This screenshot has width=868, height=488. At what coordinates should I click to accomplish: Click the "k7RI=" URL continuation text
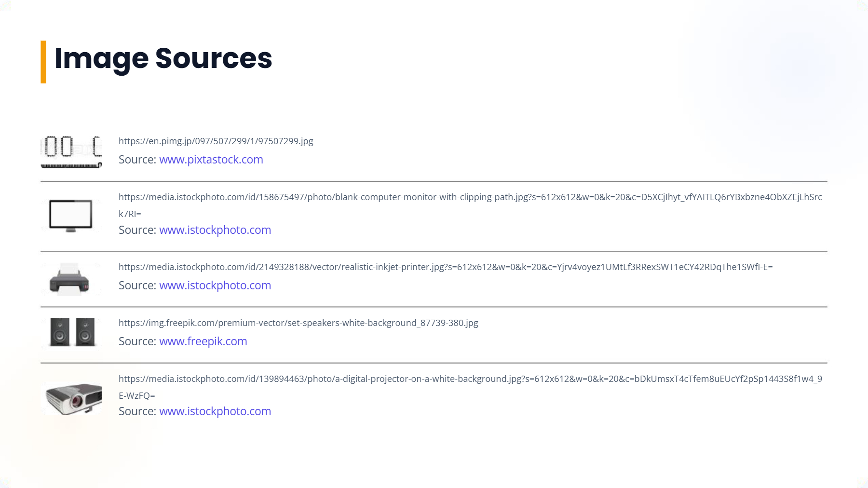[x=130, y=214]
